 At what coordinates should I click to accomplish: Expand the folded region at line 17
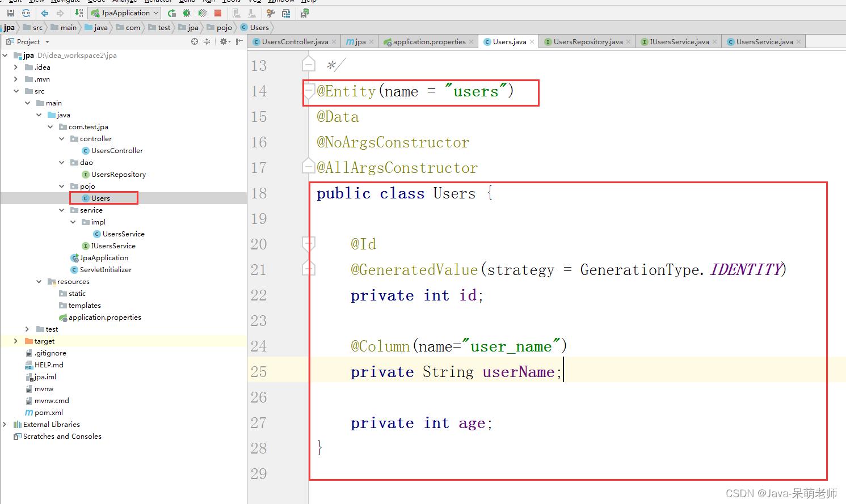(308, 167)
